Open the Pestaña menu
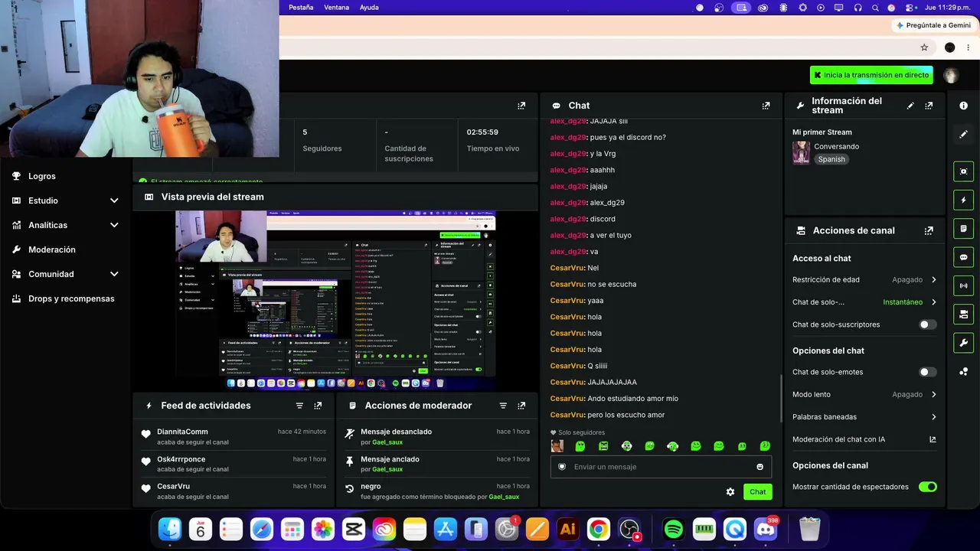The width and height of the screenshot is (980, 551). pos(301,8)
